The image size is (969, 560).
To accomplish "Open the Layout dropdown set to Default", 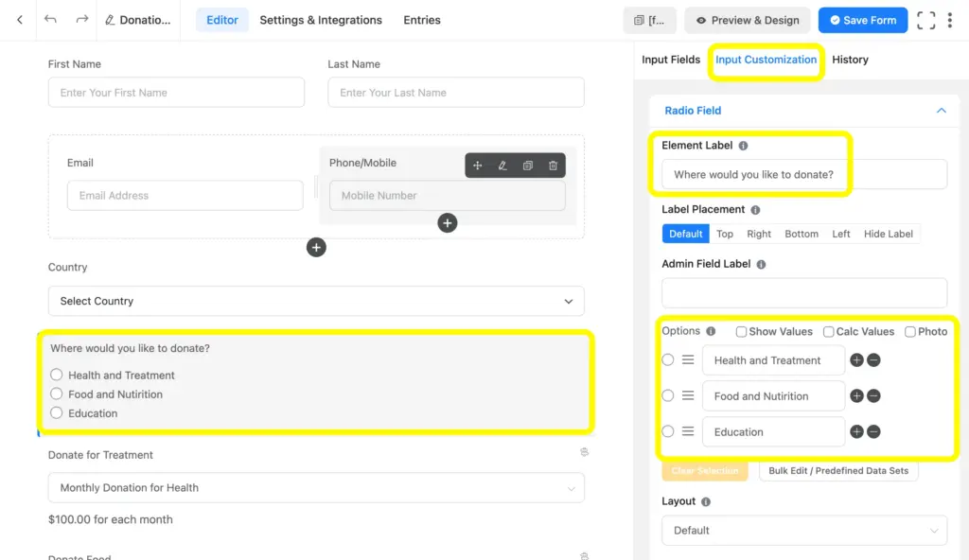I will tap(803, 531).
